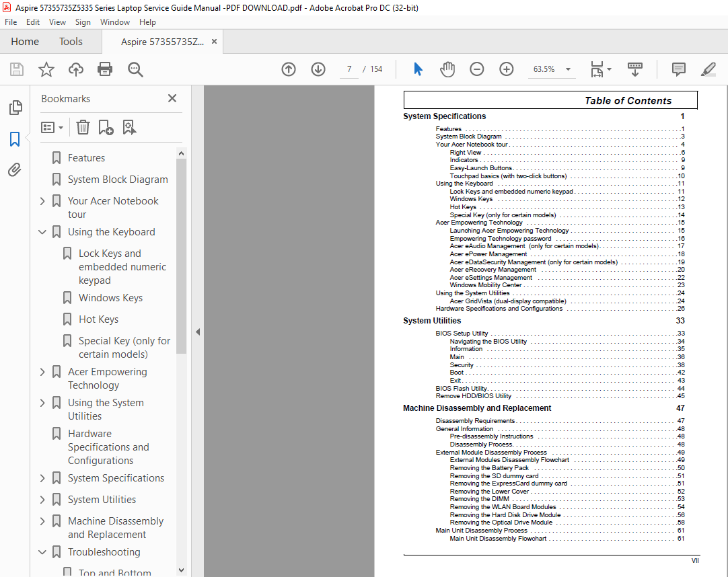
Task: Click Main Unit Disassembly Flowchart entry
Action: pyautogui.click(x=498, y=539)
